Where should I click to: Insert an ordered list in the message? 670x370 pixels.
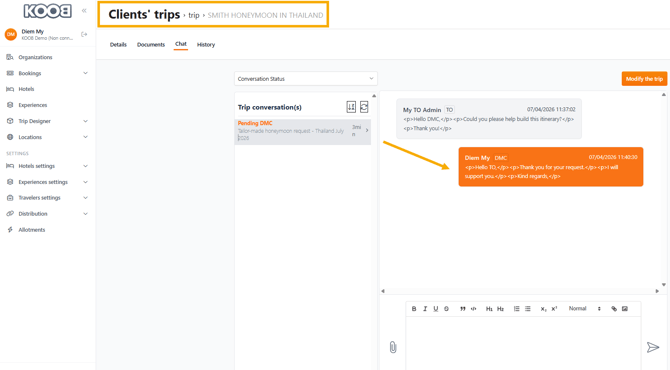pos(516,308)
